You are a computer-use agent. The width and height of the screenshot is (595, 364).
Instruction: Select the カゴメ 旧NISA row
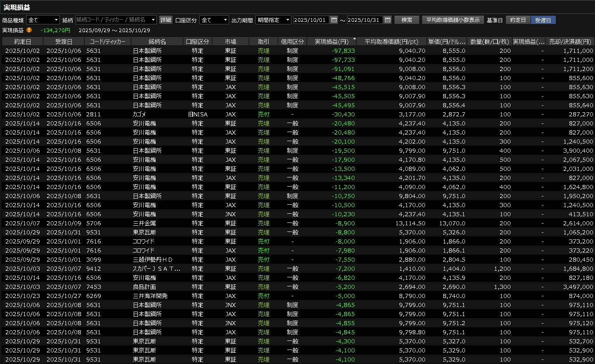coord(139,114)
